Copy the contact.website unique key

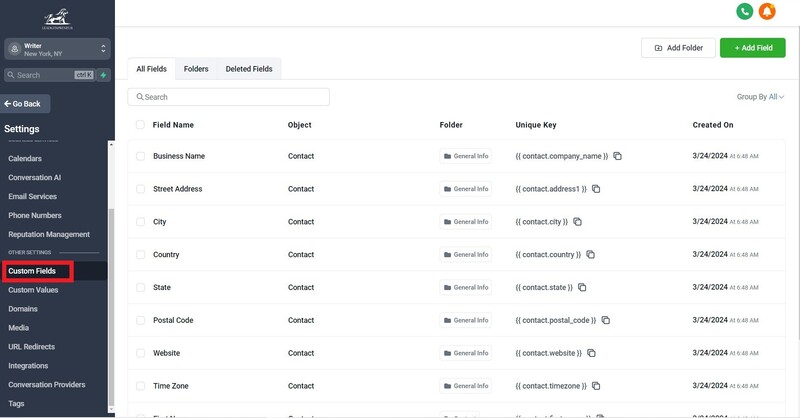tap(591, 353)
